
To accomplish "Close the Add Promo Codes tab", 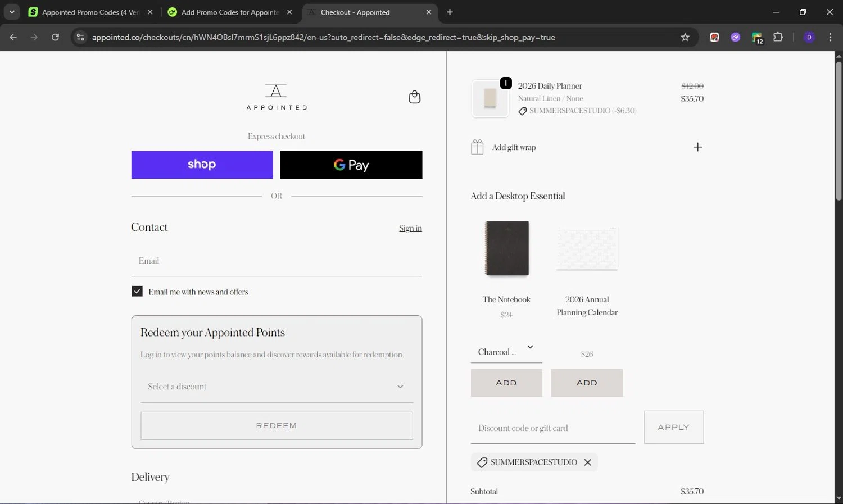I will click(289, 12).
